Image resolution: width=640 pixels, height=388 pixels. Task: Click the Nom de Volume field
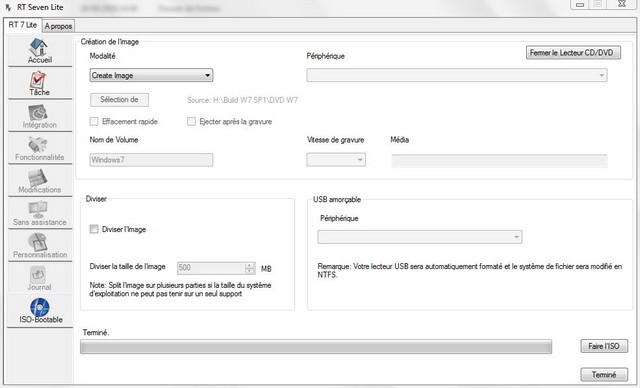tap(151, 160)
